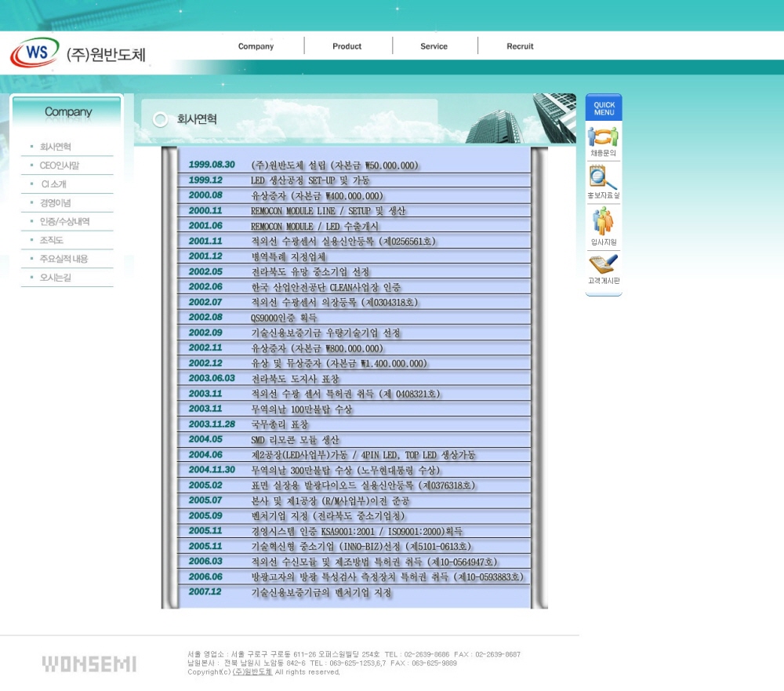Click the (주)원반도체 footer copyright link
The width and height of the screenshot is (784, 691).
click(252, 672)
